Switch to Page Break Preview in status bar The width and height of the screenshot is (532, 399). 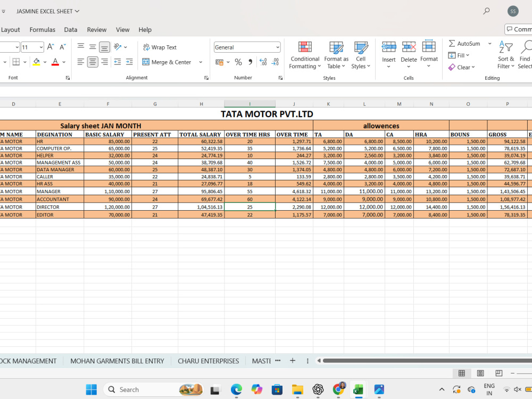tap(499, 373)
